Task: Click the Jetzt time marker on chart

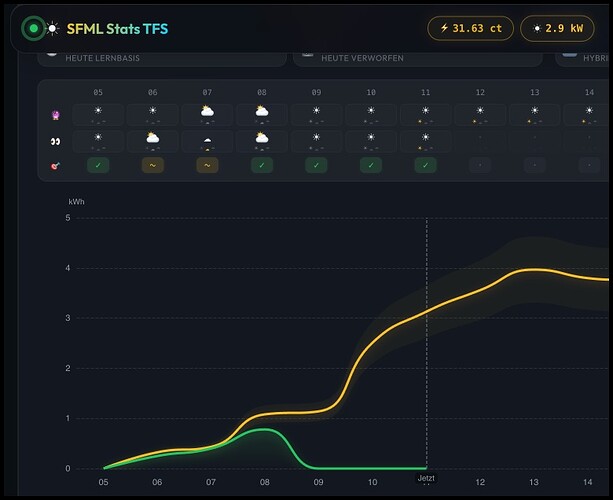Action: pos(426,478)
